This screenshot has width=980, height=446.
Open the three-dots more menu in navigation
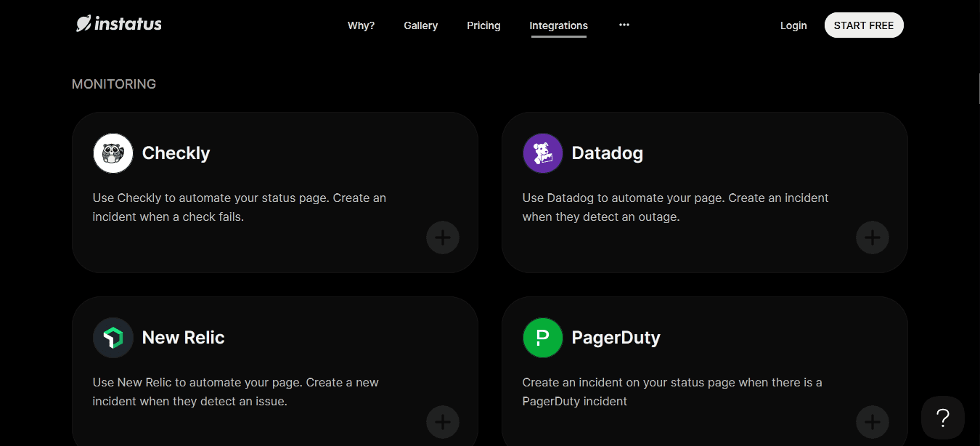point(624,25)
